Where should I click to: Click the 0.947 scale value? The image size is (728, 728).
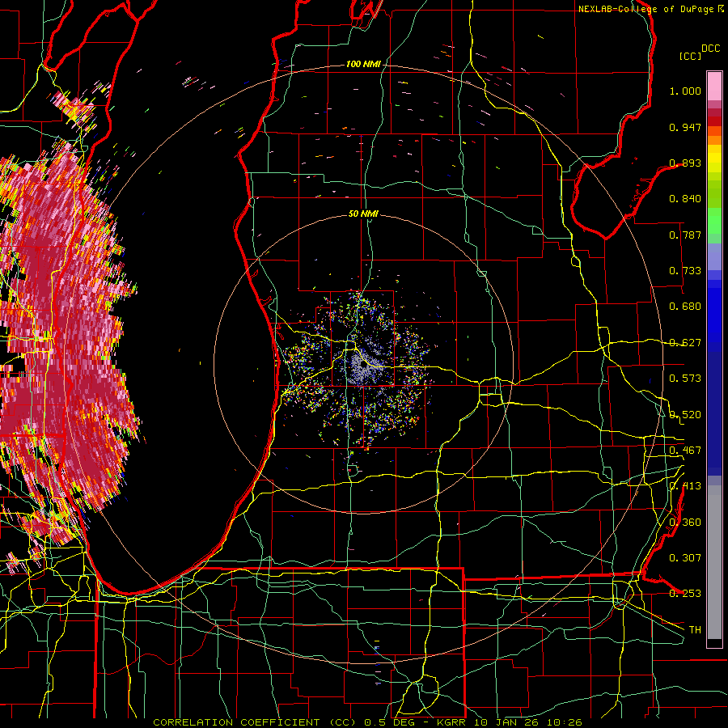click(x=685, y=127)
